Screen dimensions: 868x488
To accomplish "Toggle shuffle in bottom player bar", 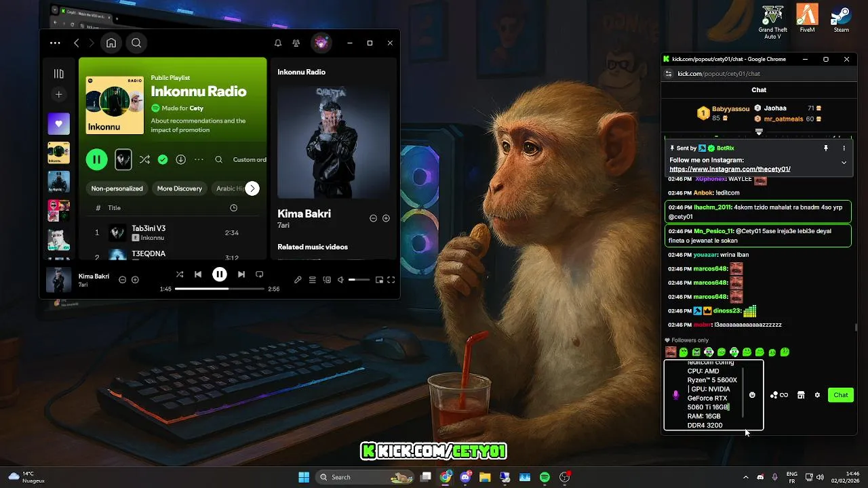I will pyautogui.click(x=180, y=274).
